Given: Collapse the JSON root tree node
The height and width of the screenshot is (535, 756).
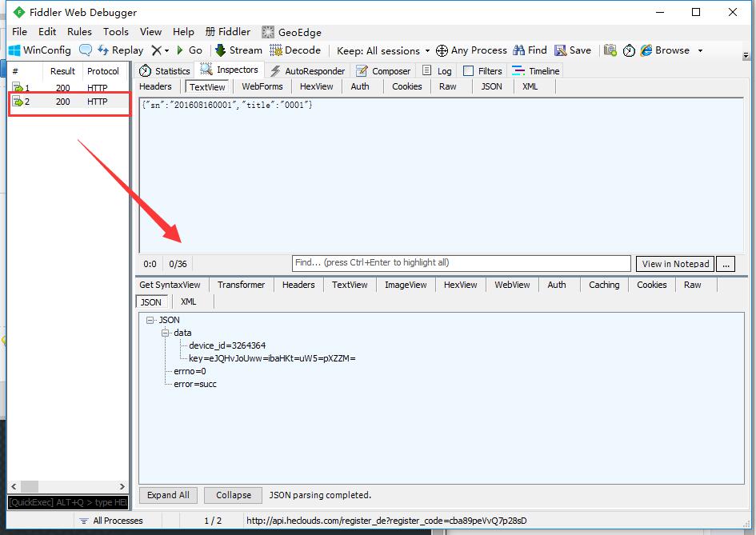Looking at the screenshot, I should 150,320.
